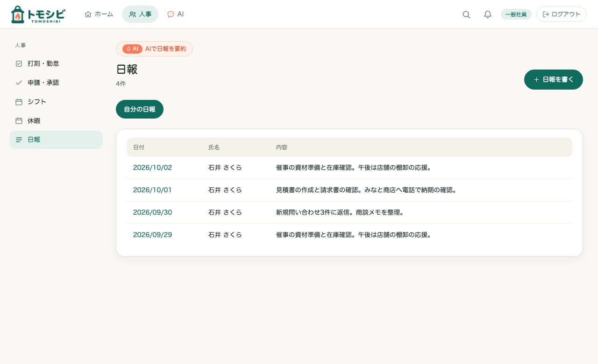Select the 人事 tab in top navigation

coord(140,14)
